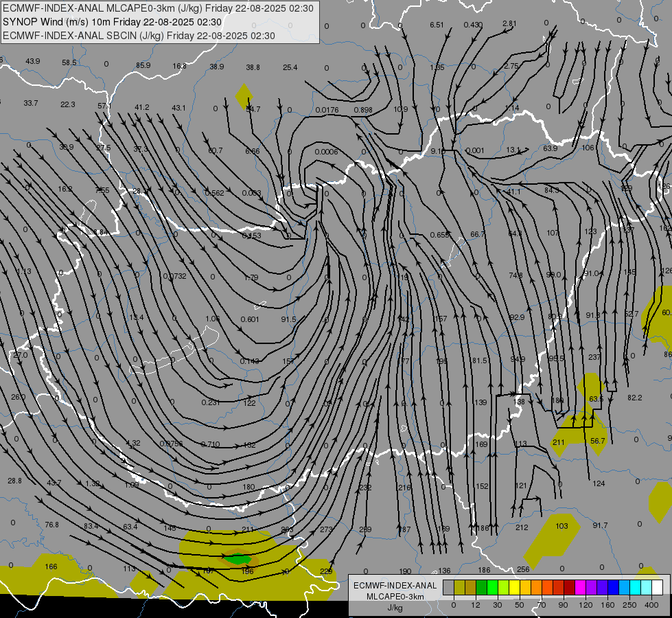672x618 pixels.
Task: Click the magenta legend swatch
Action: [x=580, y=588]
